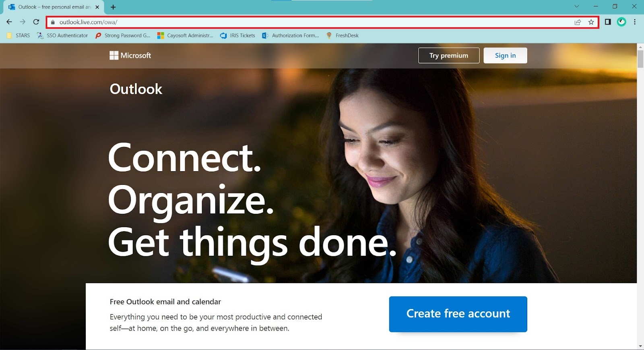View site info via padlock icon

[x=53, y=22]
